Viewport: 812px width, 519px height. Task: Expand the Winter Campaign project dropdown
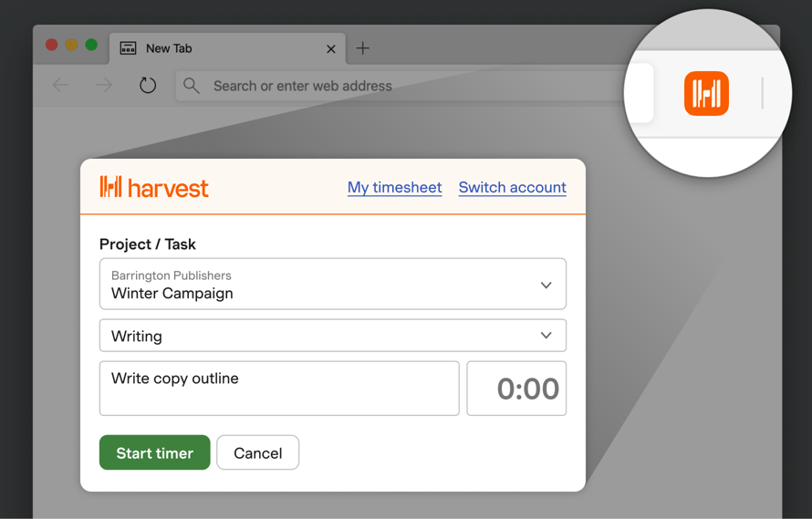point(332,284)
